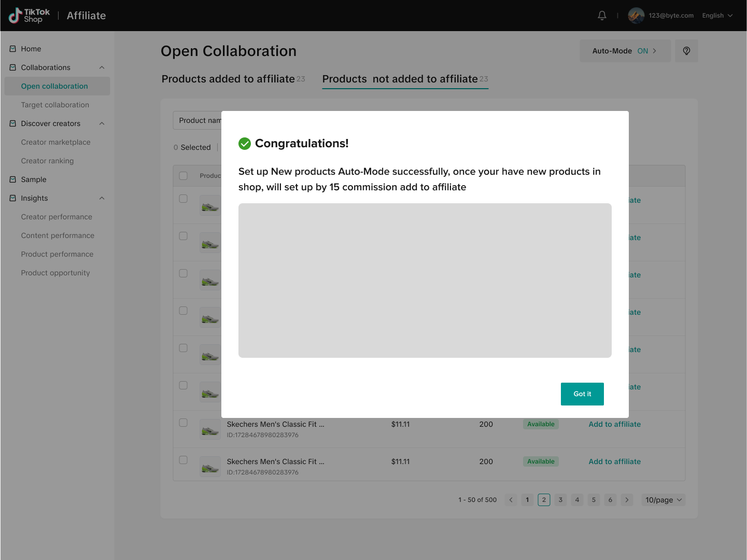The height and width of the screenshot is (560, 747).
Task: Click the 1 - 50 of 500 range text
Action: [x=477, y=500]
